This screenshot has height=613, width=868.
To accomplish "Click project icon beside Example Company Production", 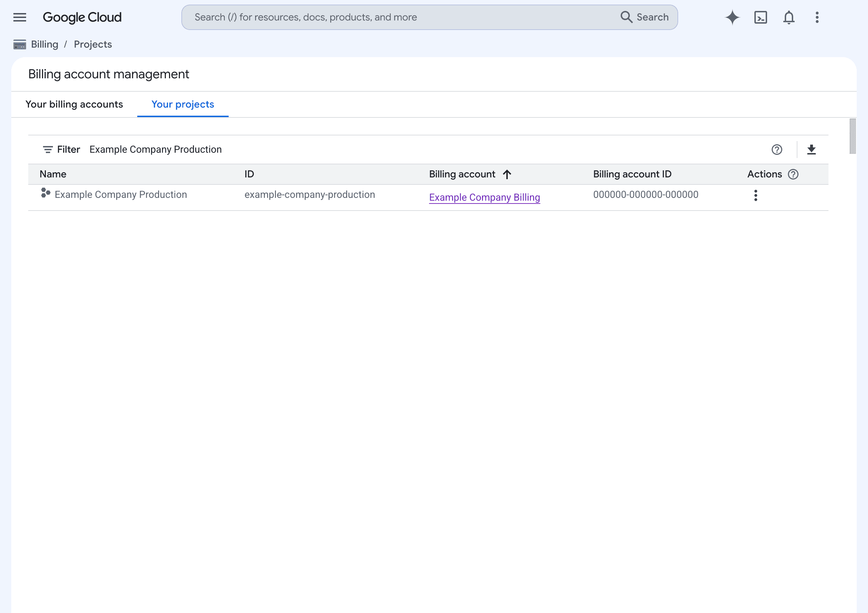I will click(46, 193).
